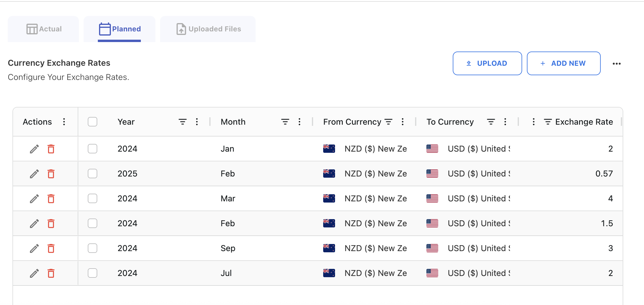Open the Actions column kebab menu
Image resolution: width=644 pixels, height=305 pixels.
tap(64, 121)
